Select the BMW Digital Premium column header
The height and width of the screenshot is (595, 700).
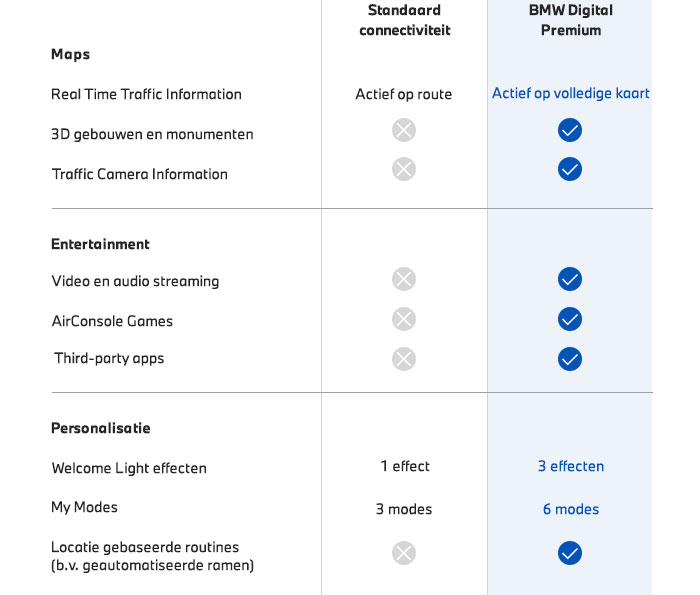tap(571, 20)
